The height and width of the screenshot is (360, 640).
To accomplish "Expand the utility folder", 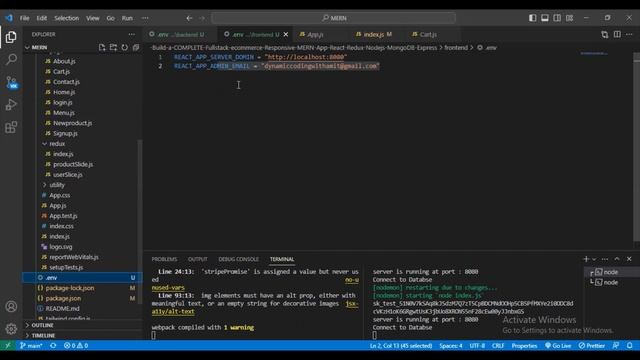I will (57, 185).
